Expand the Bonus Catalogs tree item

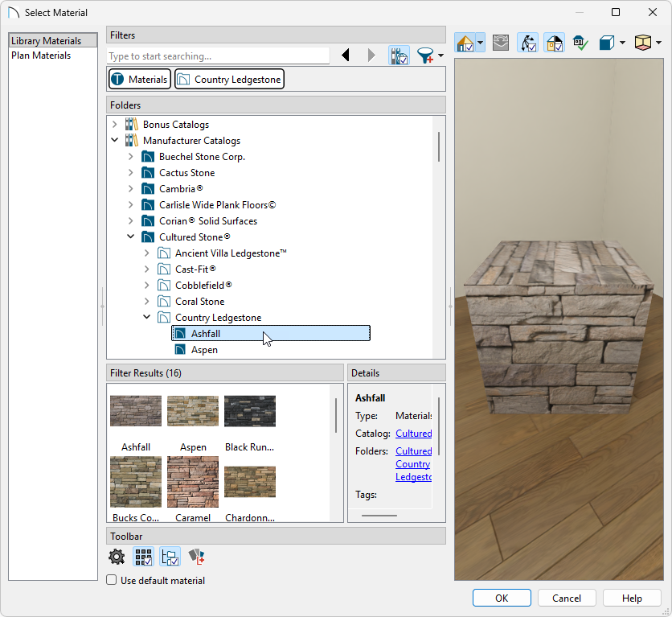(115, 124)
